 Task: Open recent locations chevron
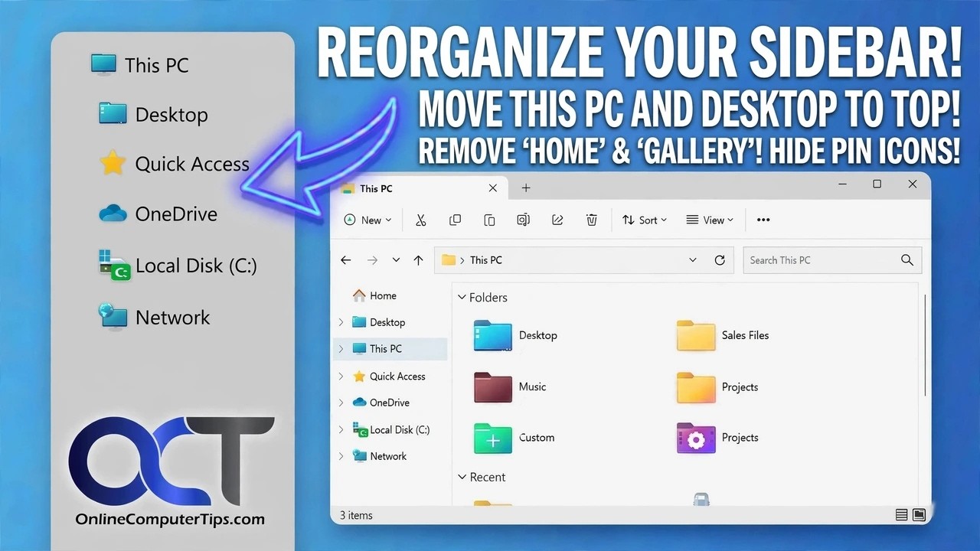396,260
